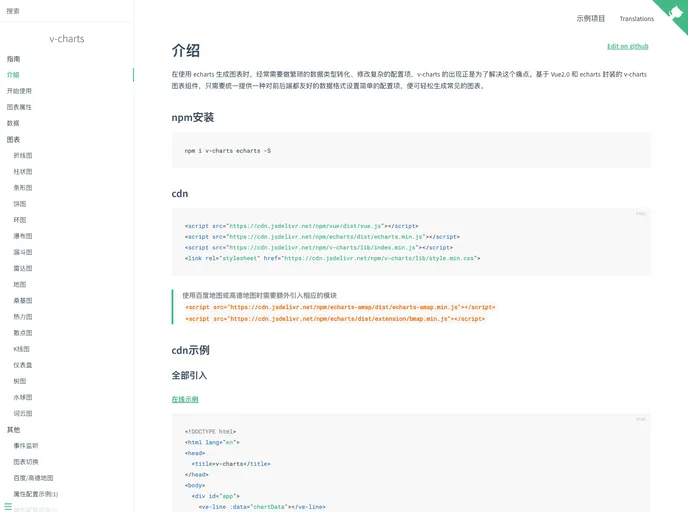Open the 饼图 pie chart page
The image size is (688, 512).
click(19, 204)
